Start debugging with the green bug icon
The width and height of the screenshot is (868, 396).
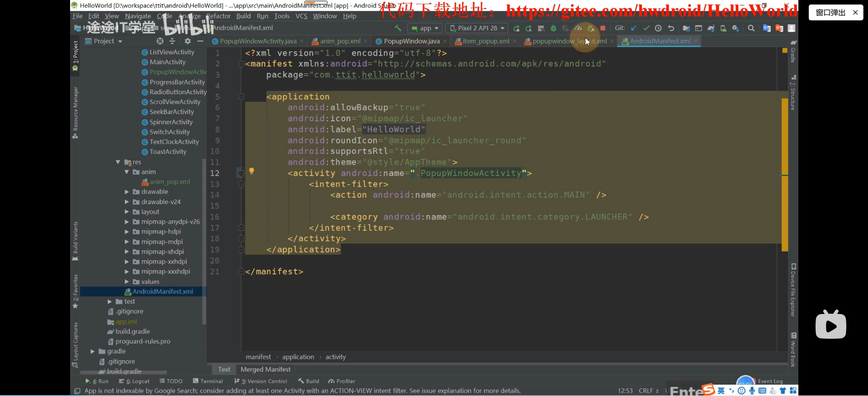553,28
